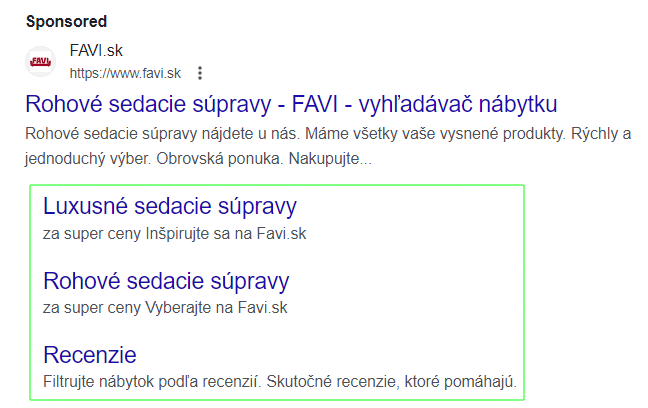Click 'Vyberajte na Favi.sk' description text

point(216,308)
